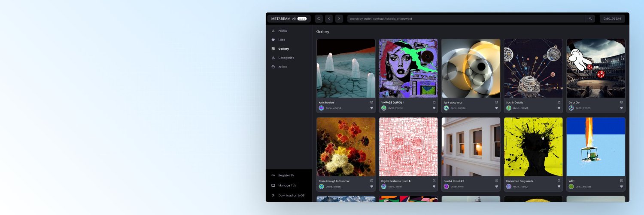Image resolution: width=644 pixels, height=215 pixels.
Task: Click artist avatar on Ionic healers card
Action: click(321, 108)
